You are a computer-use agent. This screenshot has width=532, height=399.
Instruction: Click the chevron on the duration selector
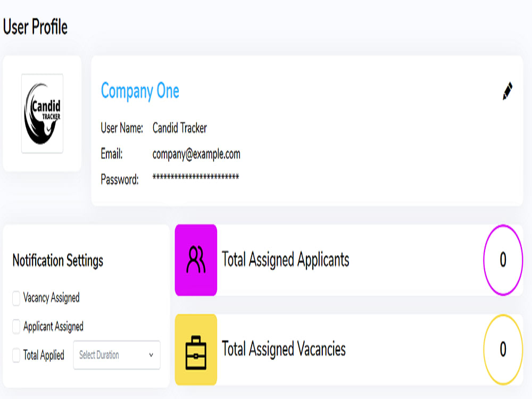click(151, 355)
